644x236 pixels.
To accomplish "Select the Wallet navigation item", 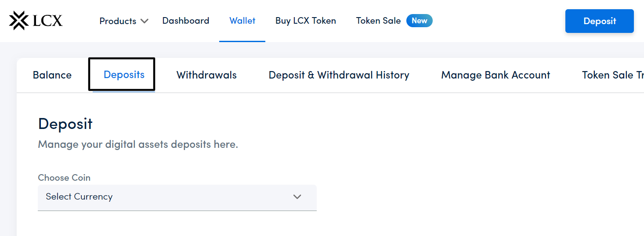I will 242,21.
